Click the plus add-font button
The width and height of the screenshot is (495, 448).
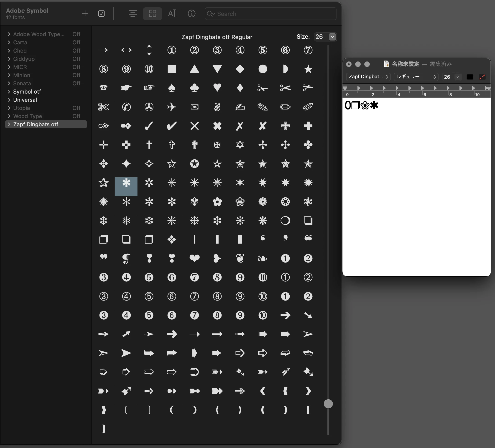85,13
